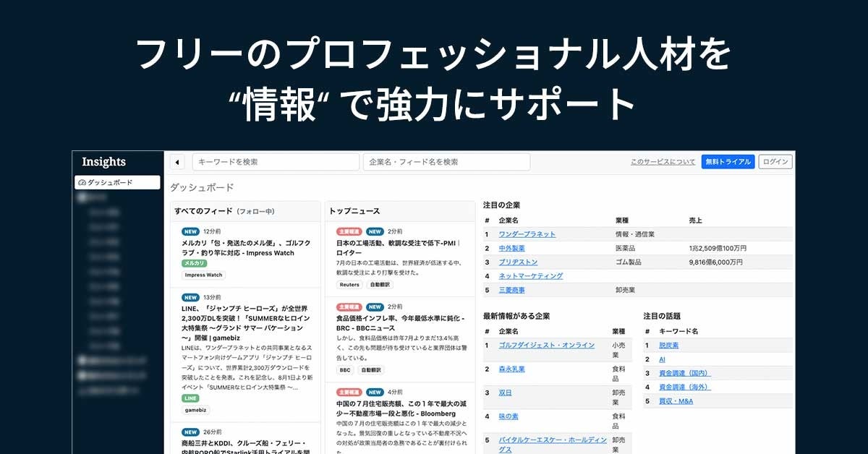The image size is (868, 454).
Task: Open 双日 company link
Action: click(x=506, y=393)
